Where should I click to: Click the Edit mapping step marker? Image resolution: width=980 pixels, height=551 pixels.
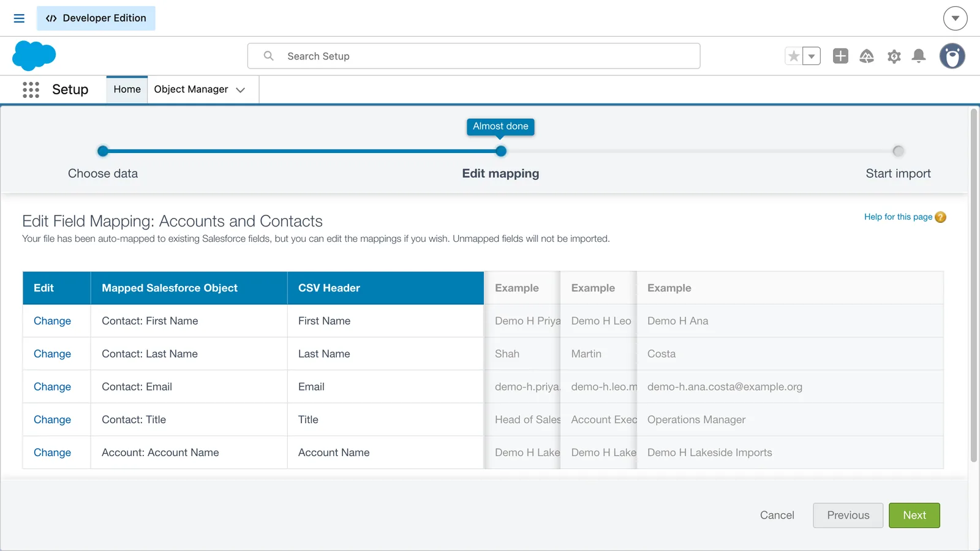501,151
